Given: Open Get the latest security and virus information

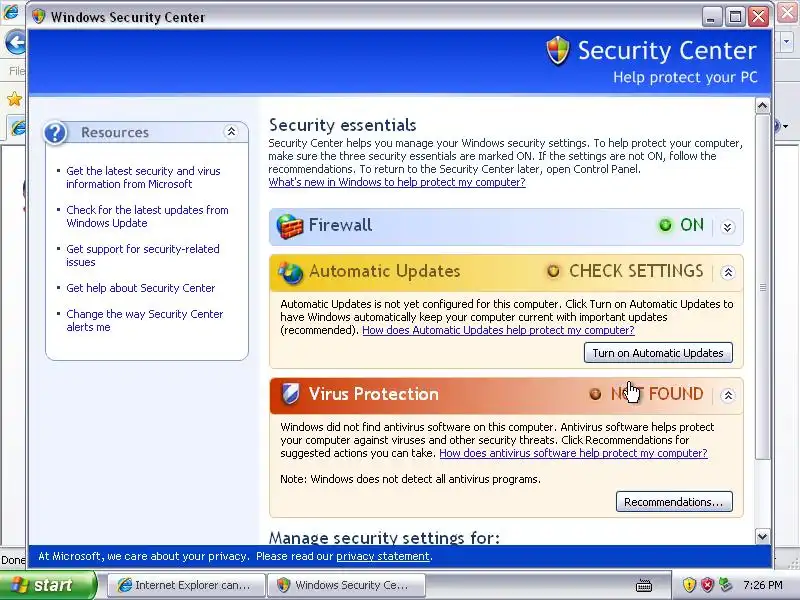Looking at the screenshot, I should coord(143,178).
